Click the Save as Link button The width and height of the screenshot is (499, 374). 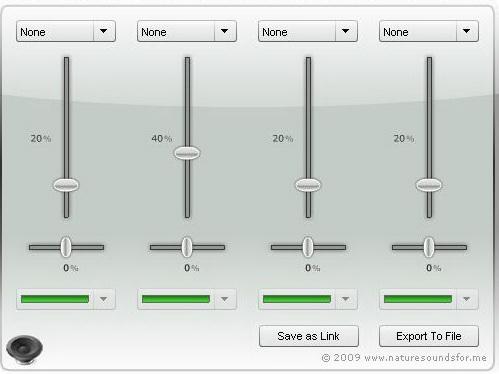[309, 336]
